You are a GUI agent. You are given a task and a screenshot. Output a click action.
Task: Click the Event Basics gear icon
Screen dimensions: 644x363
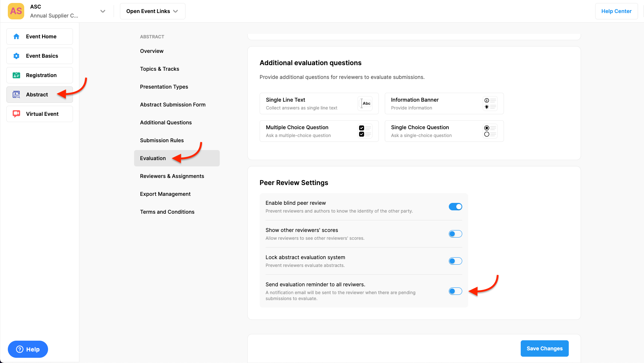click(x=16, y=56)
